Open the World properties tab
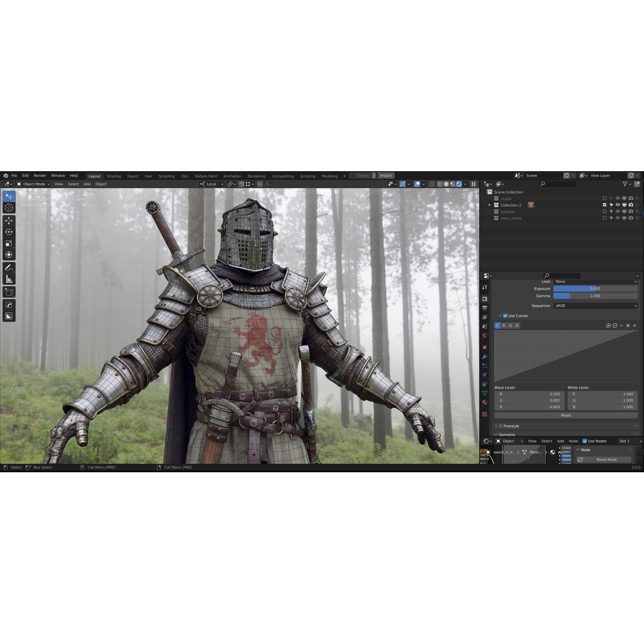The height and width of the screenshot is (644, 644). click(485, 336)
